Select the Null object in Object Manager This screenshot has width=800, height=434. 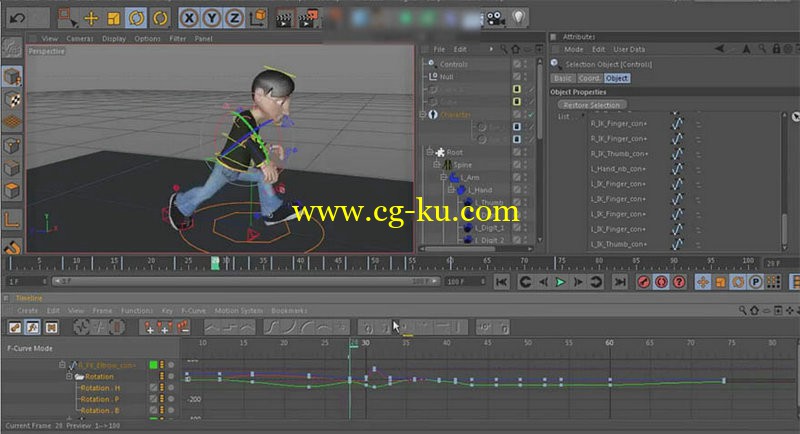[446, 76]
